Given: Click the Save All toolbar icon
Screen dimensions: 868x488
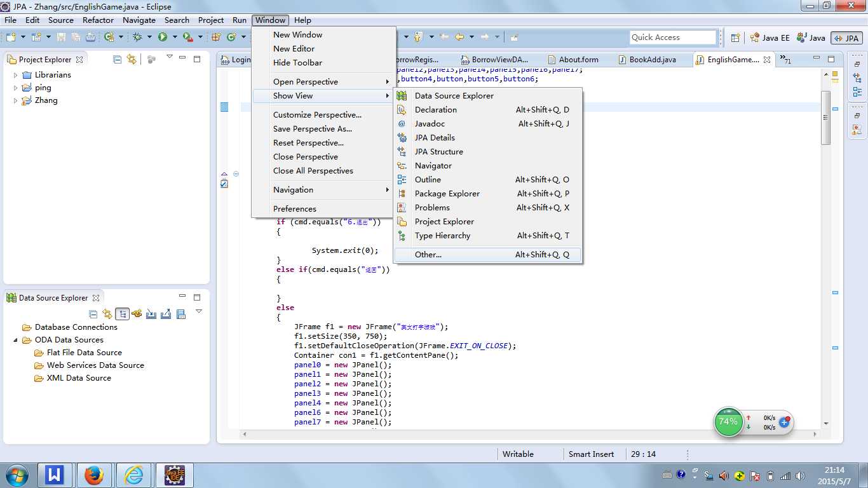Looking at the screenshot, I should tap(76, 37).
